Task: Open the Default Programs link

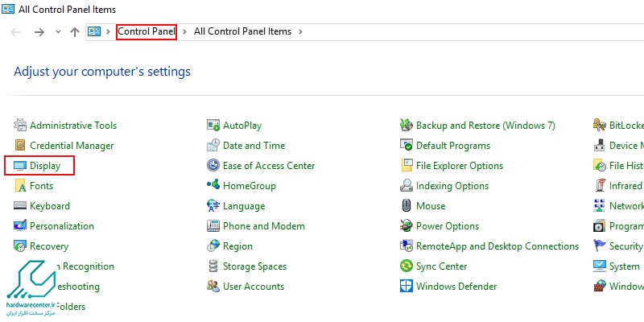Action: tap(453, 146)
